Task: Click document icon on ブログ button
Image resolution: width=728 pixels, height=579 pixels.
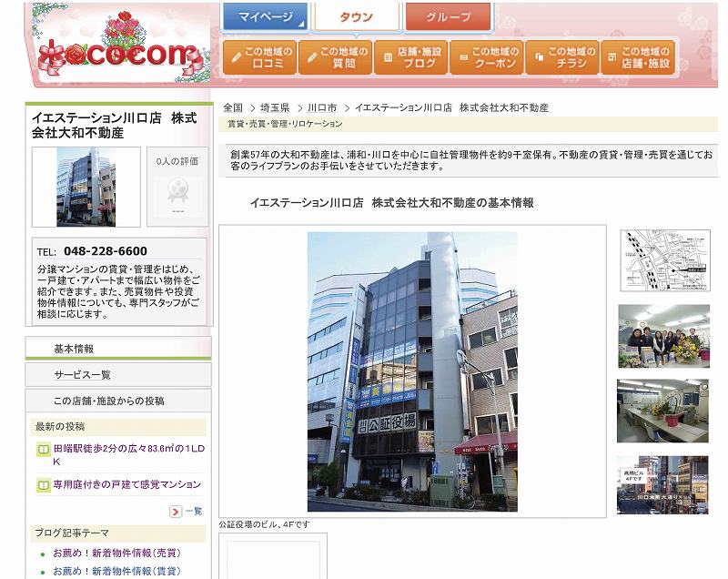Action: point(389,57)
